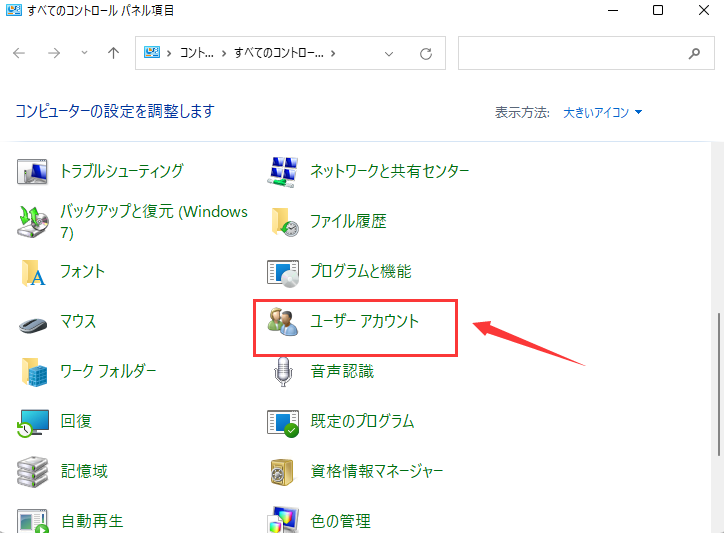This screenshot has width=724, height=533.
Task: Open the recent locations dropdown arrow
Action: pyautogui.click(x=84, y=53)
